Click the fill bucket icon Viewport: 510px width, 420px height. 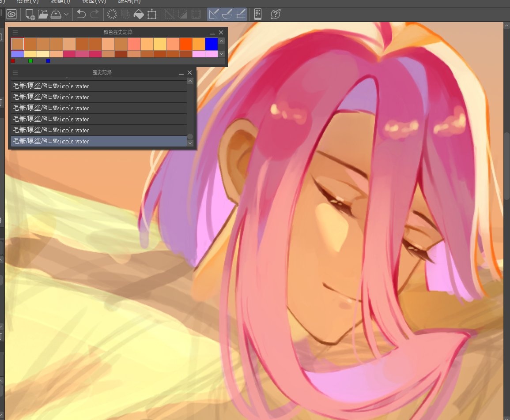139,14
